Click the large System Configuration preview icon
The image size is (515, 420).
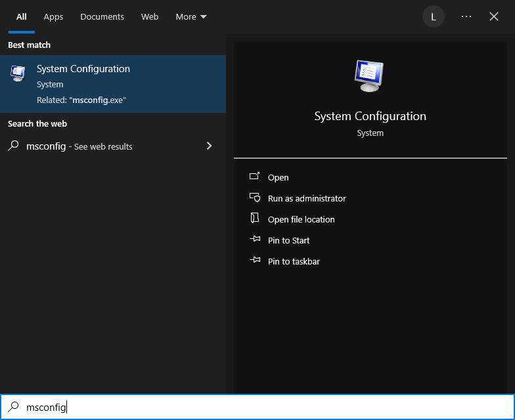[x=369, y=76]
